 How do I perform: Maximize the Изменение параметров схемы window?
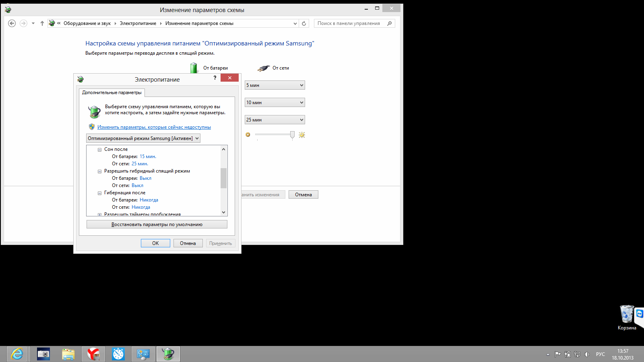tap(377, 8)
